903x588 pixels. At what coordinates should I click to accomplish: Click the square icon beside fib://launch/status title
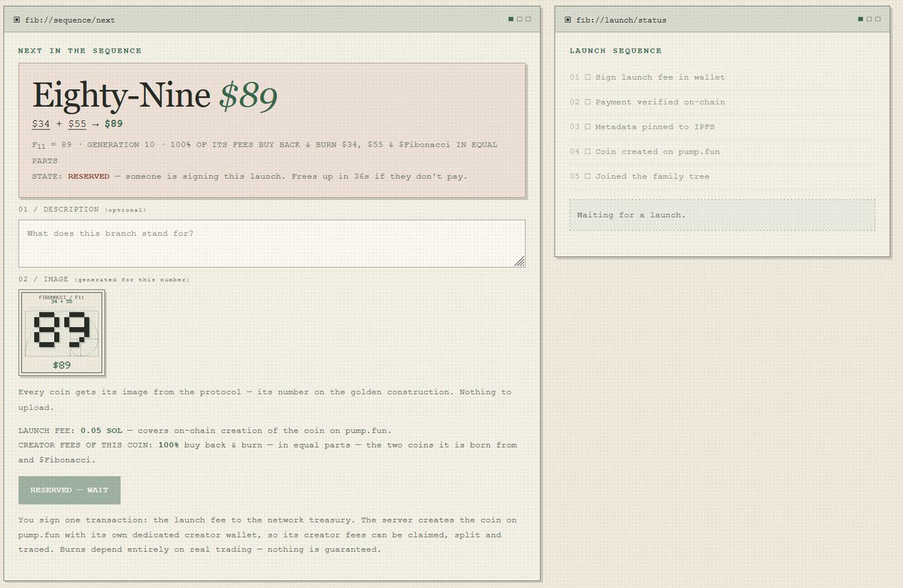click(568, 20)
